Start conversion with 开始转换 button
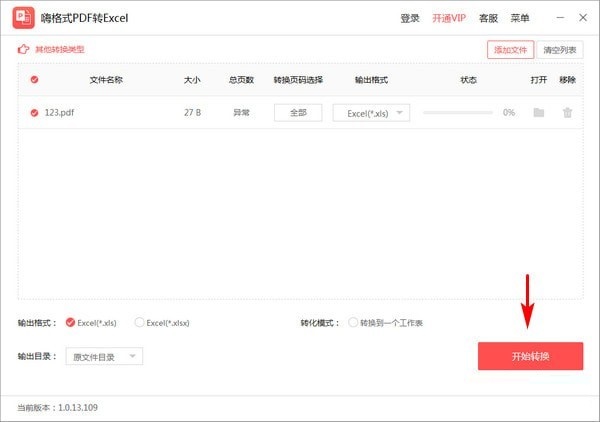 (x=530, y=356)
